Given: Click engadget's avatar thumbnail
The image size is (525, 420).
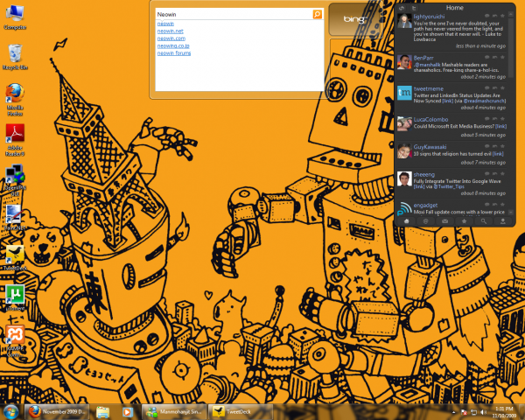Looking at the screenshot, I should [x=404, y=208].
